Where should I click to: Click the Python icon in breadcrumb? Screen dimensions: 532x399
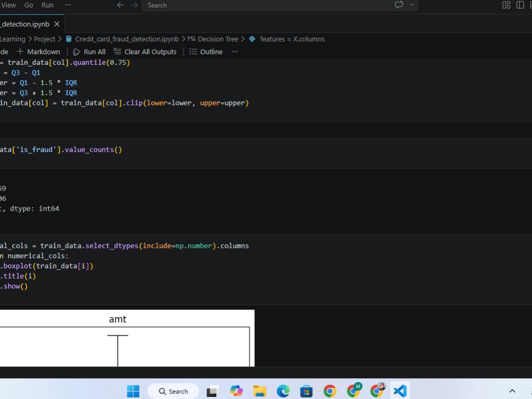252,39
